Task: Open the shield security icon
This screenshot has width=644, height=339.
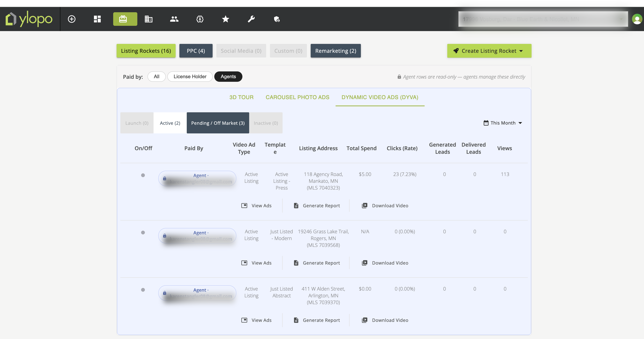Action: [x=277, y=19]
